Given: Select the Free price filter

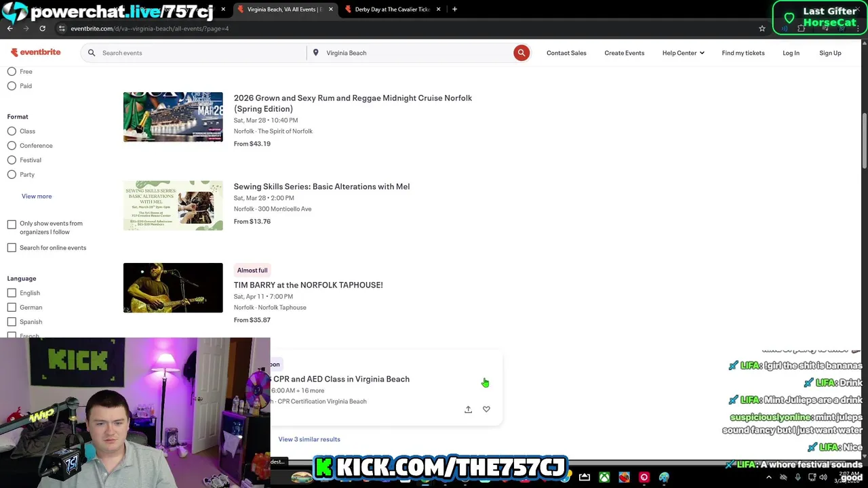Looking at the screenshot, I should click(12, 71).
